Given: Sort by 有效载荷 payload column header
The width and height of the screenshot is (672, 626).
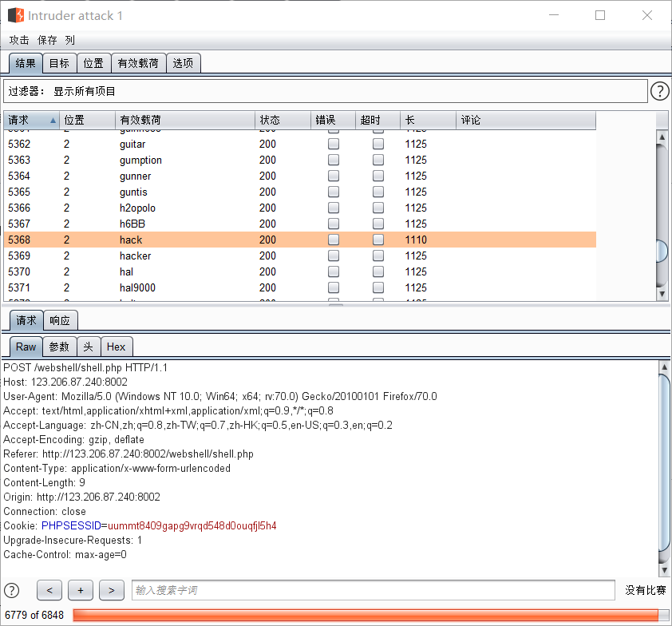Looking at the screenshot, I should point(185,120).
